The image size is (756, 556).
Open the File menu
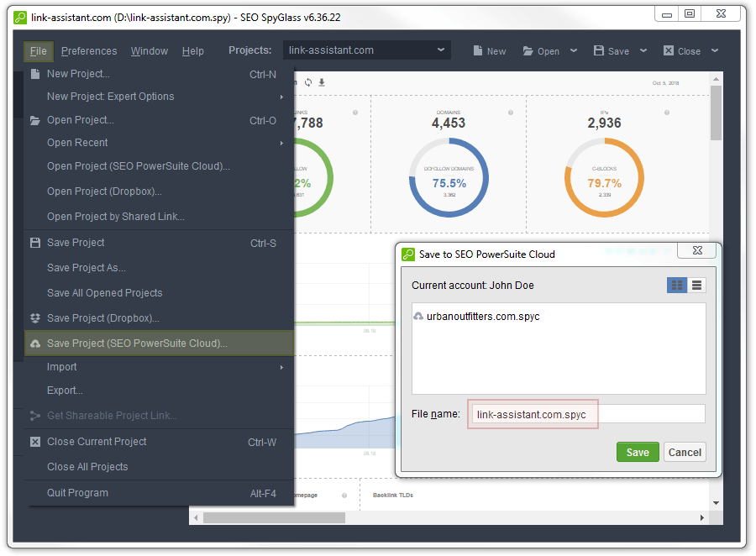coord(39,51)
